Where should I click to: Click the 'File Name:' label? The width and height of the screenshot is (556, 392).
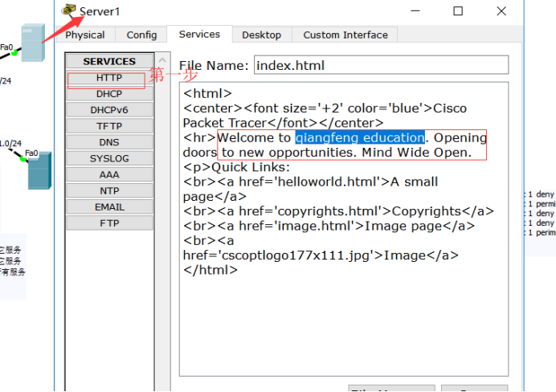(x=214, y=66)
